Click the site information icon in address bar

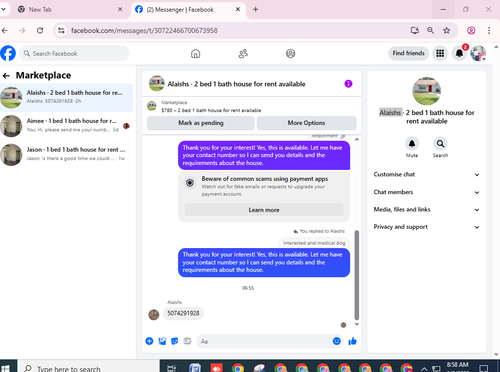61,30
